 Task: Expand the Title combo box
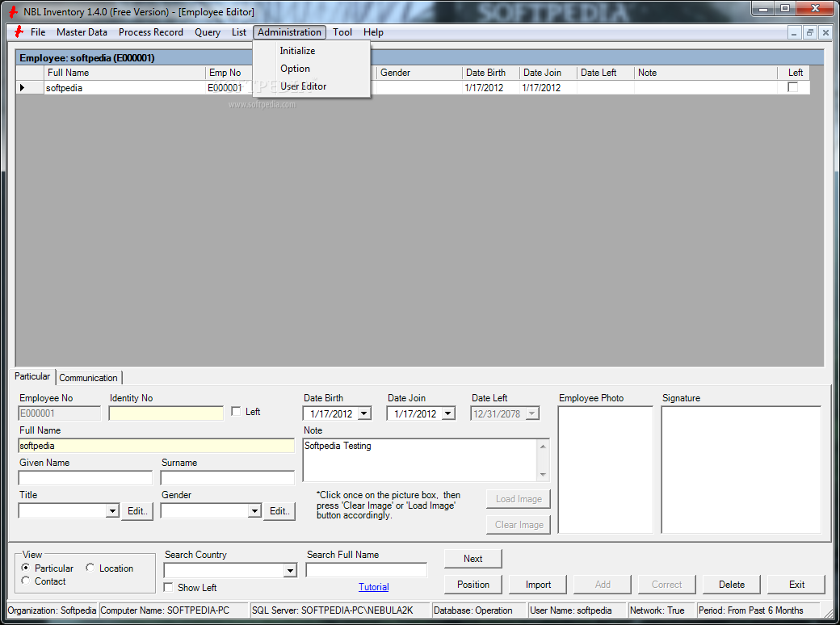point(112,511)
